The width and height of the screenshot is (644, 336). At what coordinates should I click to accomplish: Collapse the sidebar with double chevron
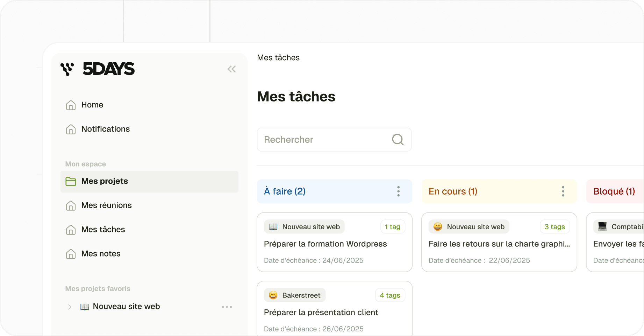(231, 69)
